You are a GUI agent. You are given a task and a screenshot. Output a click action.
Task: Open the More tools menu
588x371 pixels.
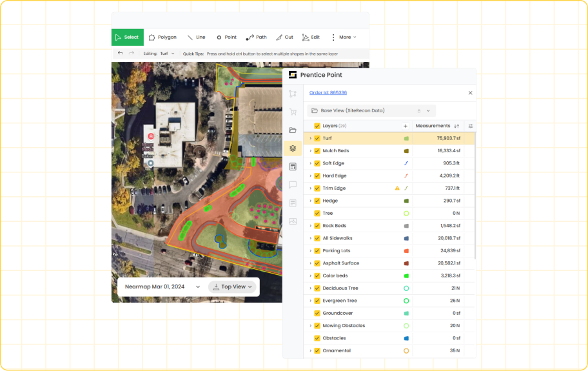point(344,37)
